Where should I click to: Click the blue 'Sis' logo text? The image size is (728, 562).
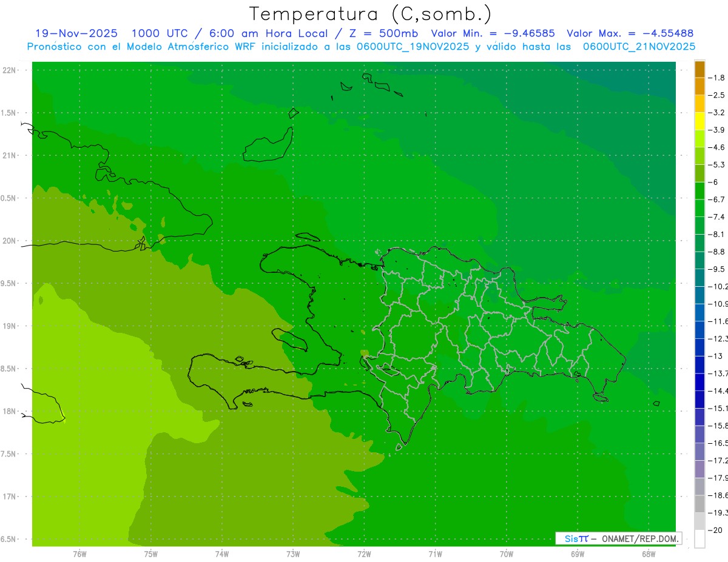[570, 538]
